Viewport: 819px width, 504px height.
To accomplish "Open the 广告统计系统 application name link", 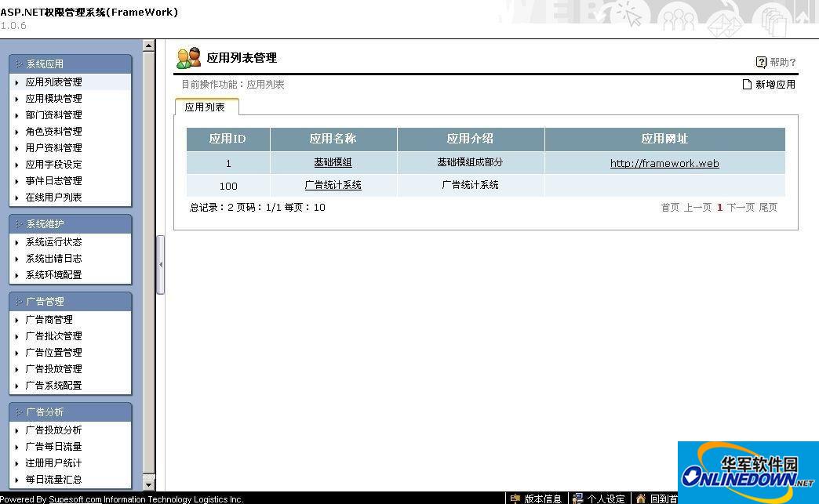I will pyautogui.click(x=333, y=185).
